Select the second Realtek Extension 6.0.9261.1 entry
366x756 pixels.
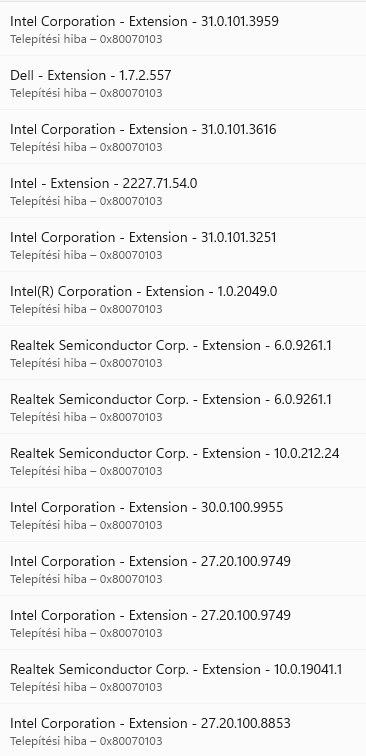183,406
